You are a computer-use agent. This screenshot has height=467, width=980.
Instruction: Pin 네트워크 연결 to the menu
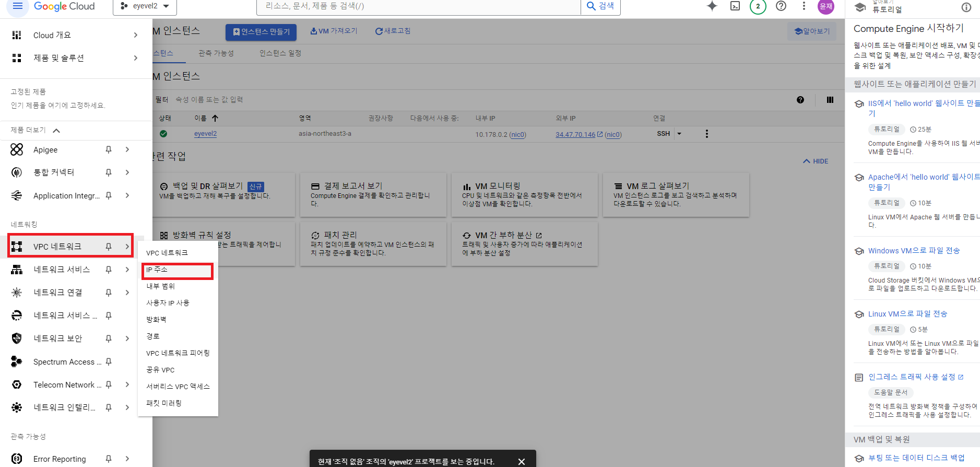click(109, 293)
